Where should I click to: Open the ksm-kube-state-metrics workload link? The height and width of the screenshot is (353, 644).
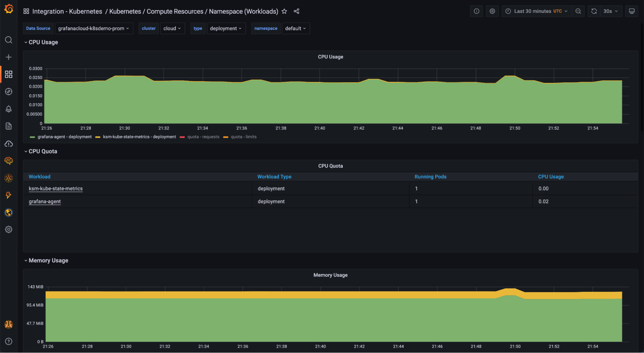(56, 189)
